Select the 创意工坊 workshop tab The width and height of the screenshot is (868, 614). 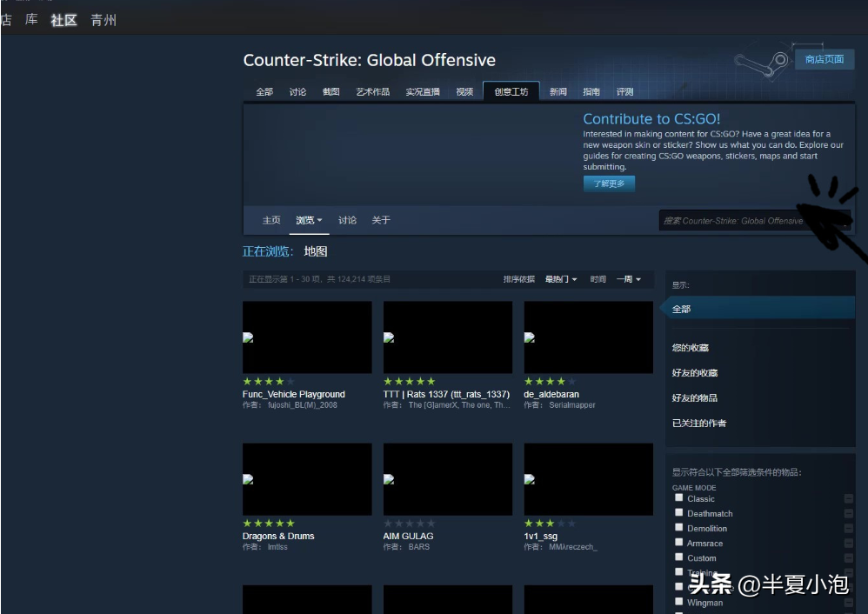[511, 91]
